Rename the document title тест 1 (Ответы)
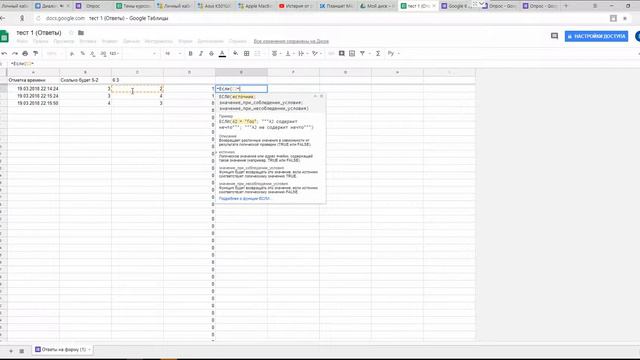Screen dimensions: 640x360 click(x=39, y=33)
